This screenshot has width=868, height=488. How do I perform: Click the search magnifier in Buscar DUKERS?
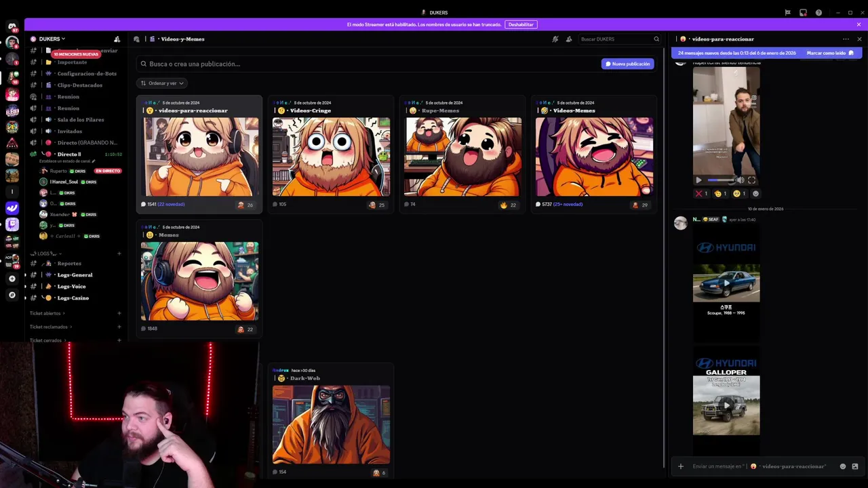[x=656, y=39]
